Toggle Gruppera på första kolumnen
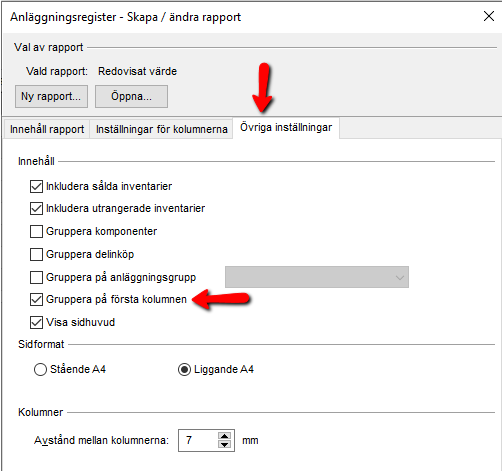Viewport: 502px width, 471px height. coord(36,299)
